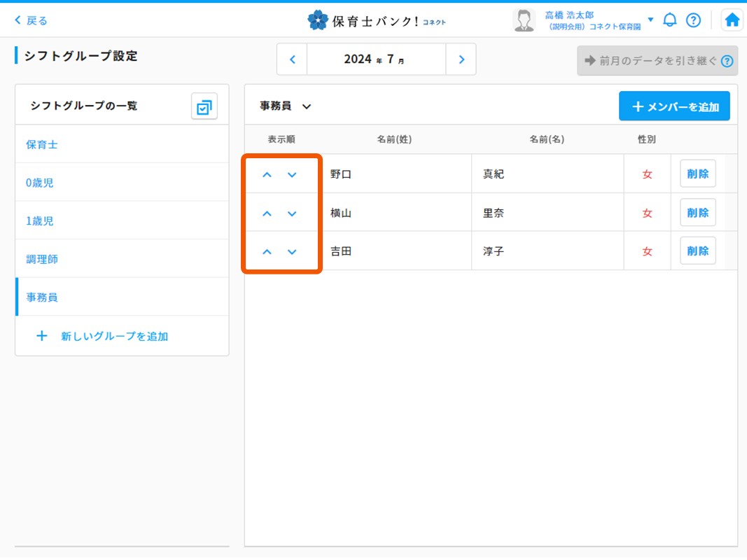Go back with 戻る link

click(32, 20)
